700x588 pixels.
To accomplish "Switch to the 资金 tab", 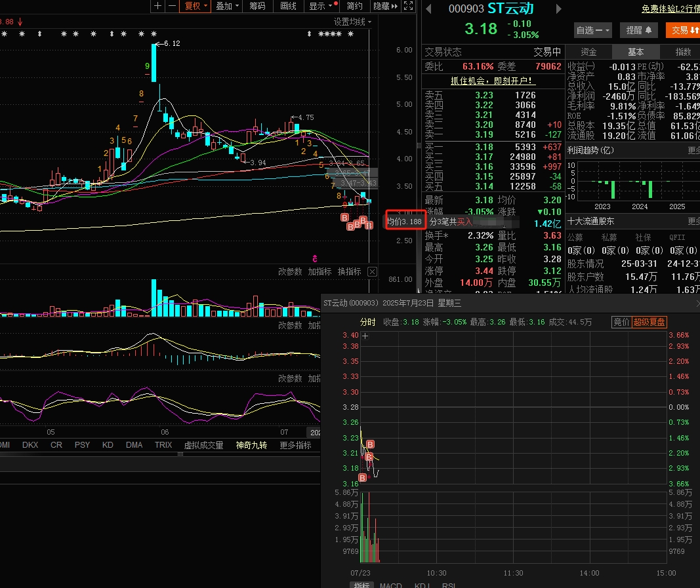I will [588, 52].
